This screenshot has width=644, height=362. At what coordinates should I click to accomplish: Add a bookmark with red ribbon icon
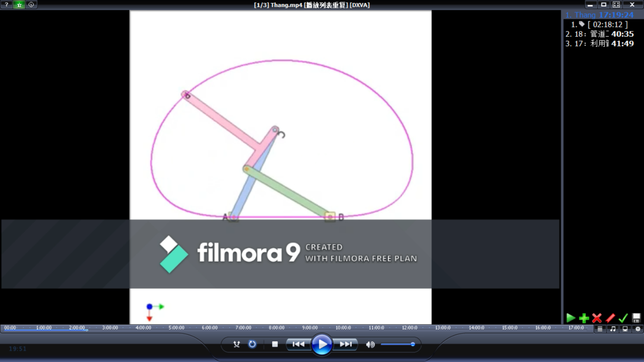point(610,318)
